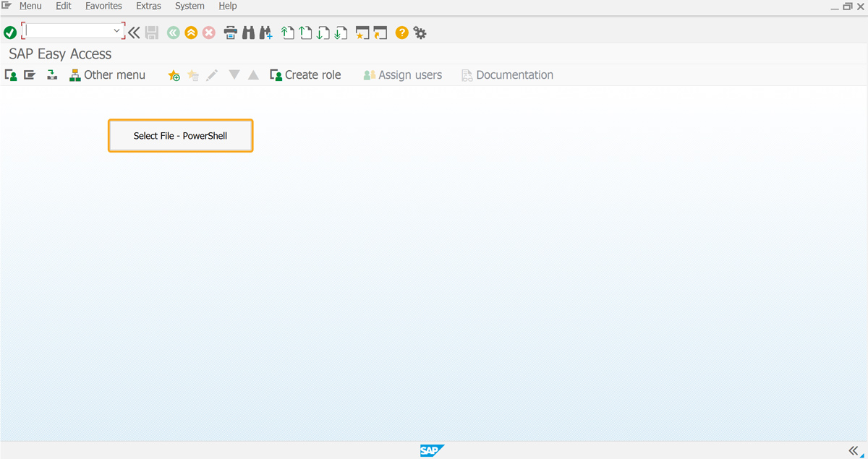Screen dimensions: 868x459
Task: Expand the status bar double chevron
Action: pyautogui.click(x=854, y=451)
